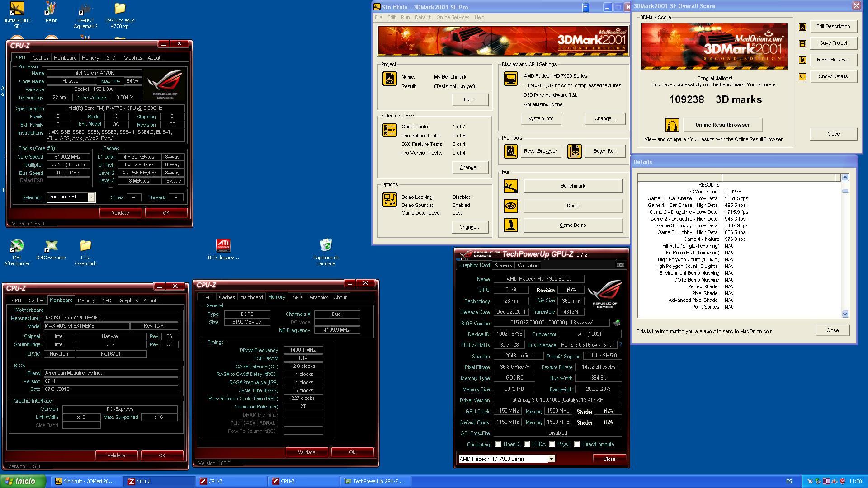Click the Details list scrollbar up arrow
Viewport: 868px width, 488px height.
(x=845, y=178)
